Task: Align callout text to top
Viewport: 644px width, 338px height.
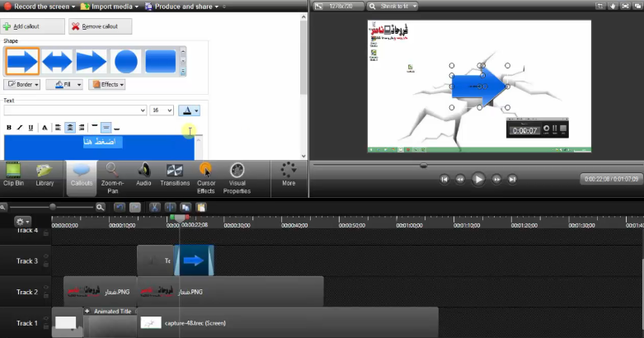Action: click(x=95, y=128)
